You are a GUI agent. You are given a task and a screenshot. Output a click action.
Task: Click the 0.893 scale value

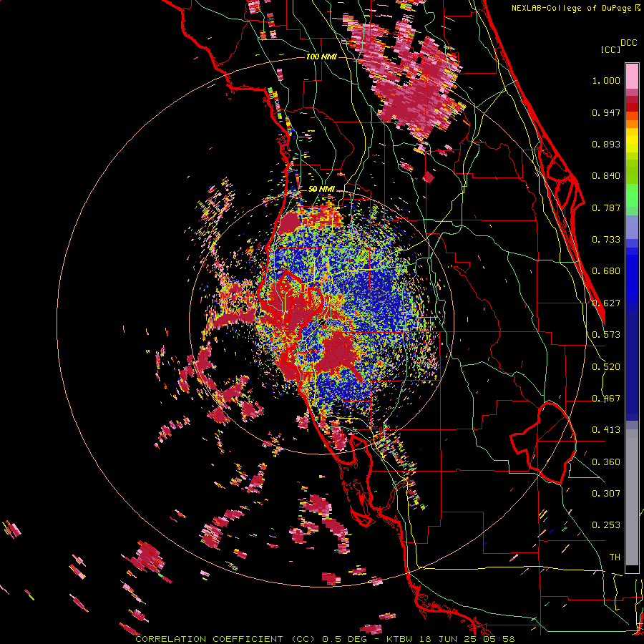pyautogui.click(x=606, y=144)
